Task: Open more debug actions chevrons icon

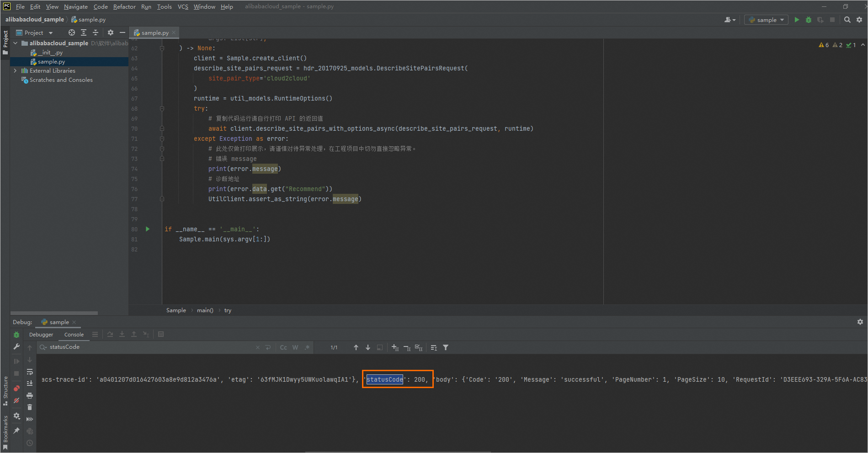Action: point(30,419)
